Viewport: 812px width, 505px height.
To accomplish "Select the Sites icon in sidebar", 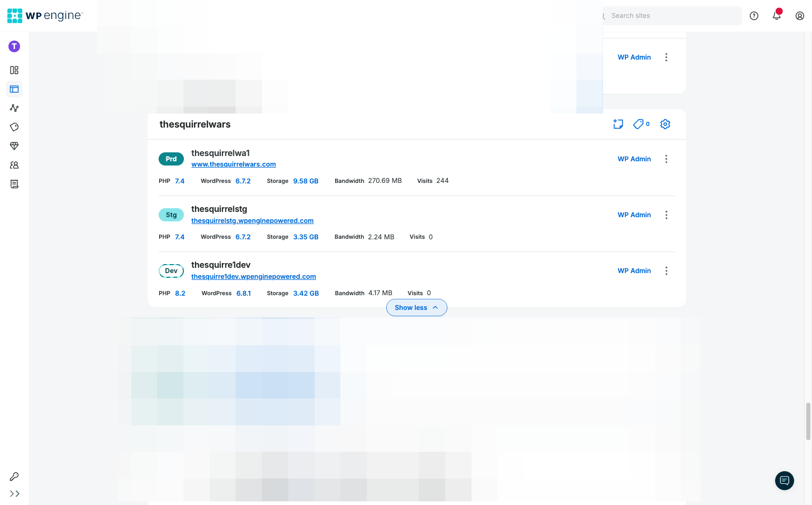I will 14,89.
